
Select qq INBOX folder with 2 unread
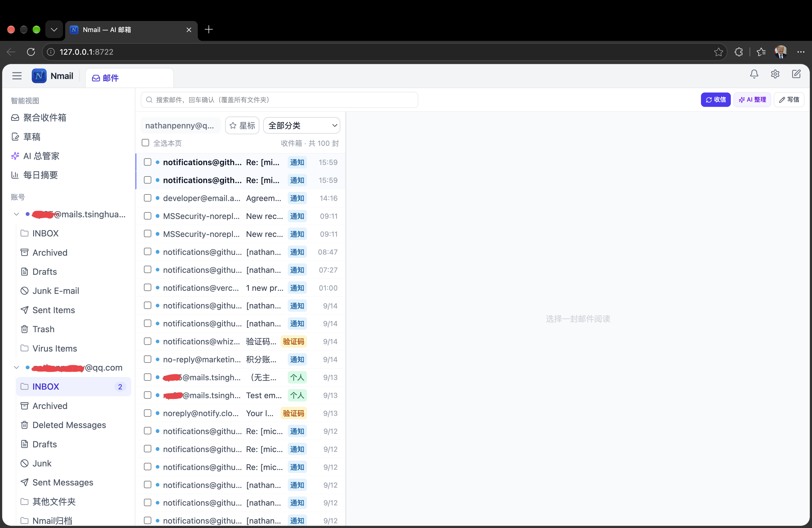(73, 386)
